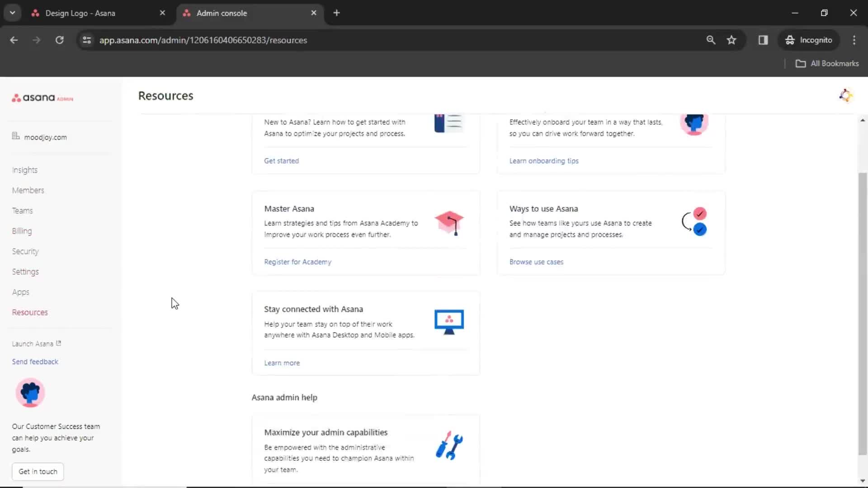Click the Resources menu item
868x488 pixels.
[x=30, y=312]
